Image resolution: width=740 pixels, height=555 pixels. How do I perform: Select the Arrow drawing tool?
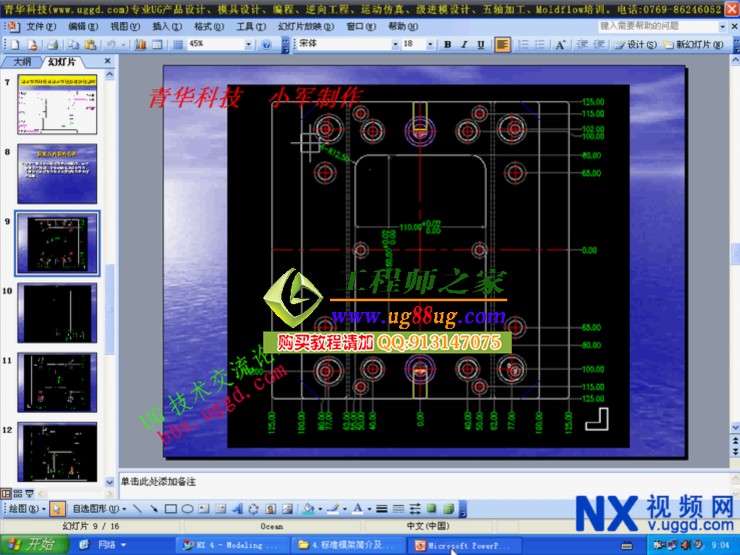(x=154, y=509)
